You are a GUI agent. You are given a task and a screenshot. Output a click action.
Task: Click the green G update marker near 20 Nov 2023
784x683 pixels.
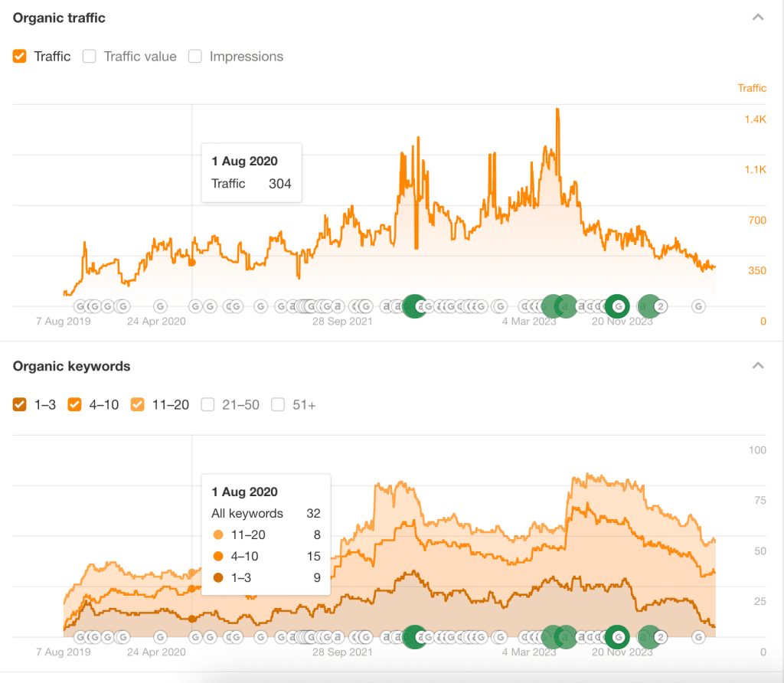coord(617,306)
